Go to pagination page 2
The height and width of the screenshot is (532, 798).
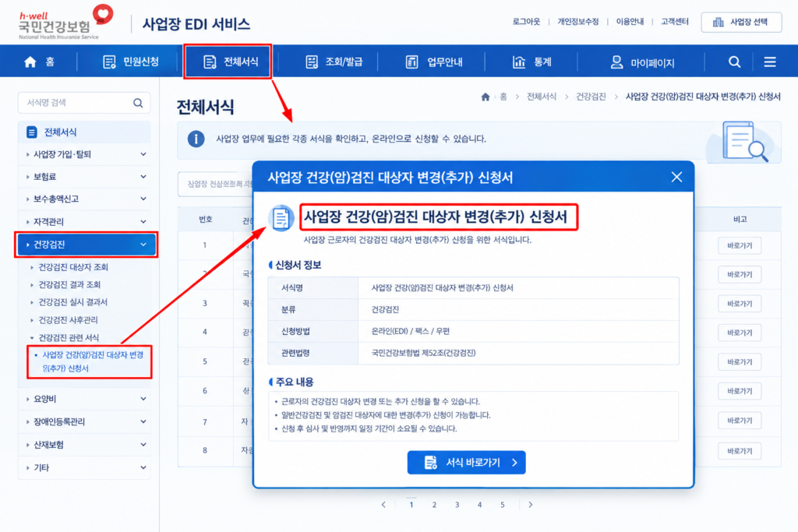[434, 505]
